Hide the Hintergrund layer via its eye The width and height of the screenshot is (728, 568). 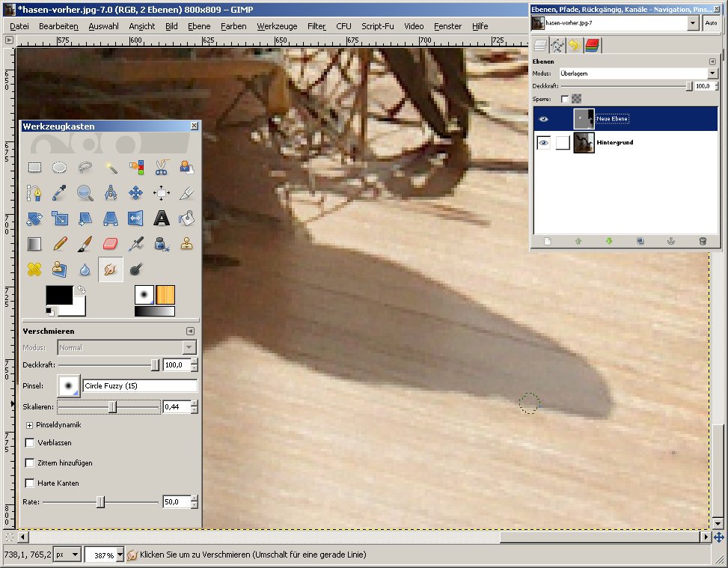coord(544,142)
